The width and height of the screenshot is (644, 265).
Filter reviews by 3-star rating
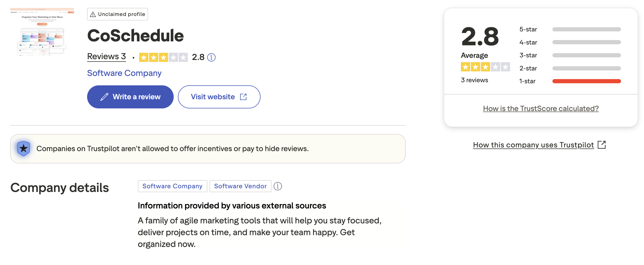point(586,55)
